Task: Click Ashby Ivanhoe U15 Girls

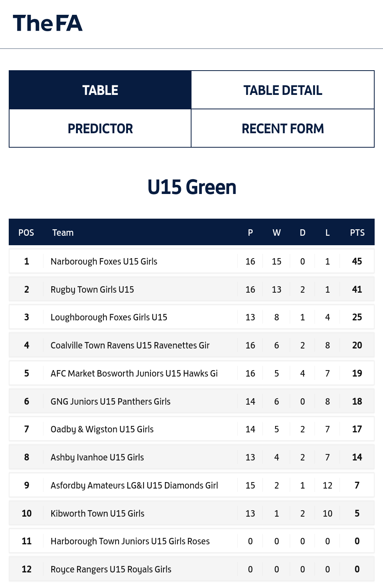Action: click(97, 457)
